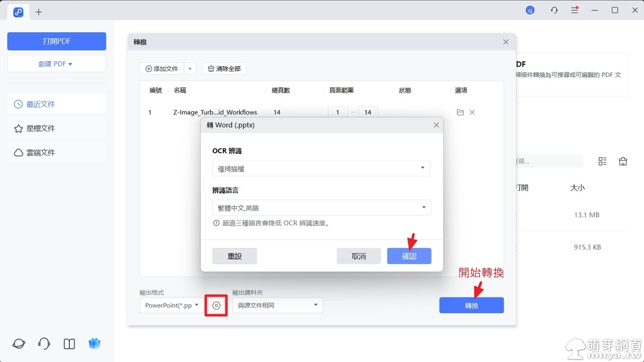Click the page range start field
644x362 pixels.
tap(338, 113)
